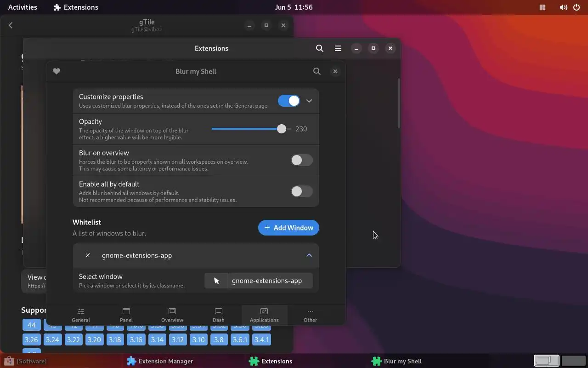Click the Extensions window vertical scrollbar

[399, 103]
